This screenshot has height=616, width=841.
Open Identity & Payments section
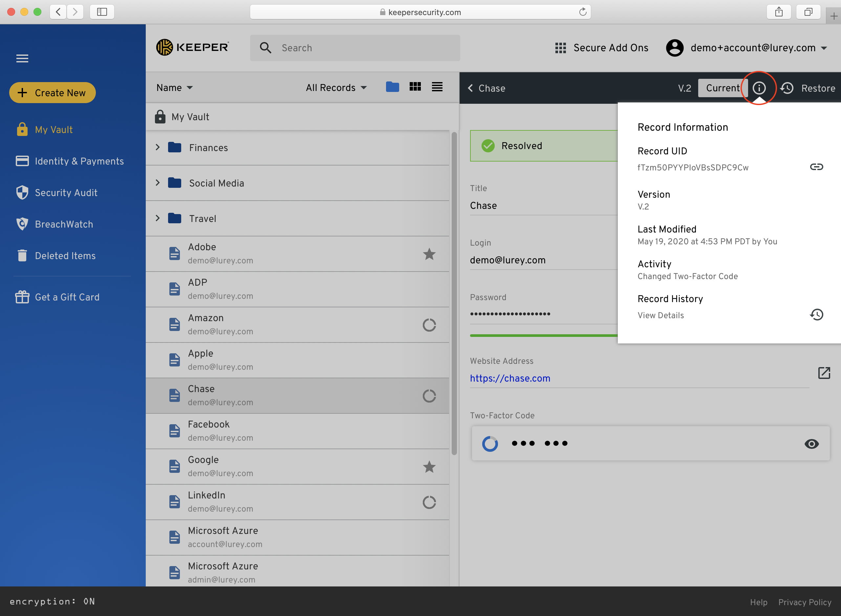pyautogui.click(x=70, y=161)
